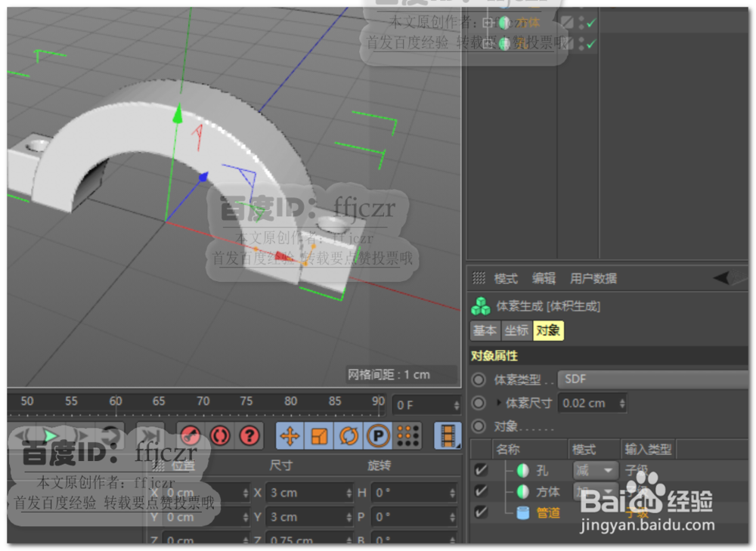The image size is (756, 551).
Task: Click the 体素类型 animation radio dot
Action: click(479, 380)
